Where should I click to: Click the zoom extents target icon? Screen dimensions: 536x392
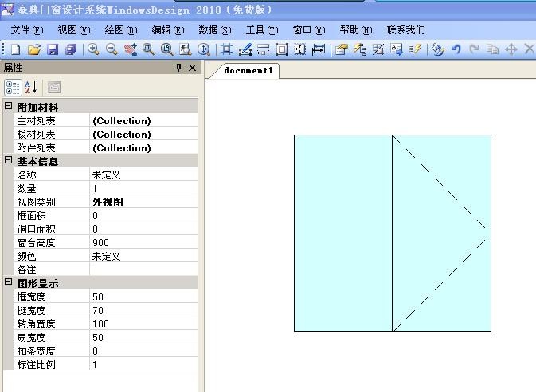click(204, 49)
